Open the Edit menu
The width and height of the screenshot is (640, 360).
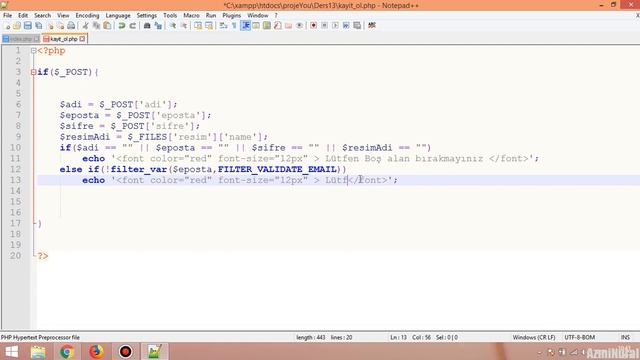(23, 16)
